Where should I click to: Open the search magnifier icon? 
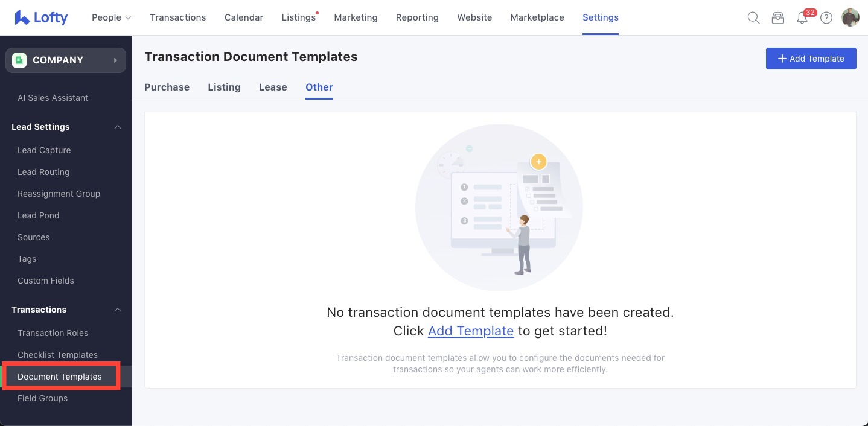tap(753, 17)
